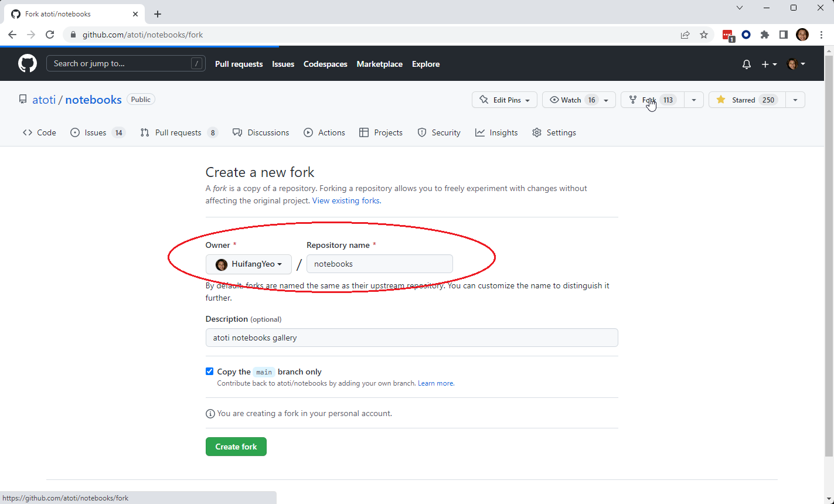
Task: Click the Public visibility badge
Action: 141,100
